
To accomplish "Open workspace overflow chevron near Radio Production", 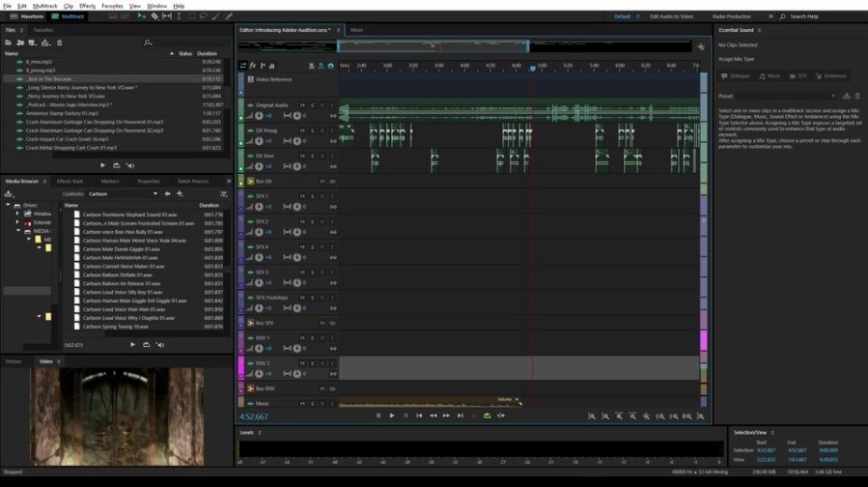I will coord(770,16).
